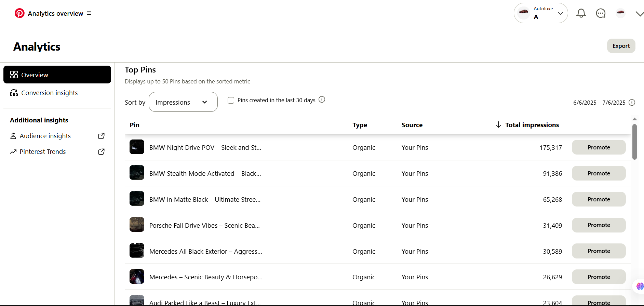The image size is (644, 306).
Task: Click the Autoluxe car avatar in switcher
Action: pos(524,12)
